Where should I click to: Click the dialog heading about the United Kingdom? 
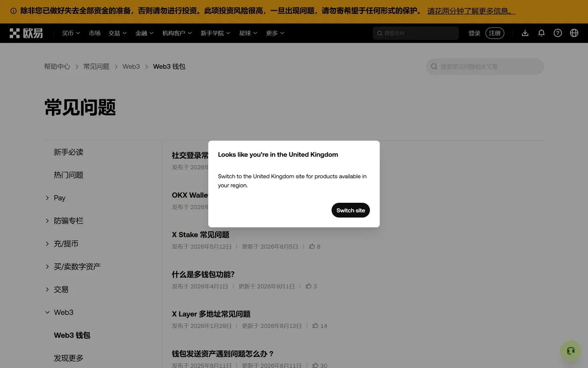[278, 154]
